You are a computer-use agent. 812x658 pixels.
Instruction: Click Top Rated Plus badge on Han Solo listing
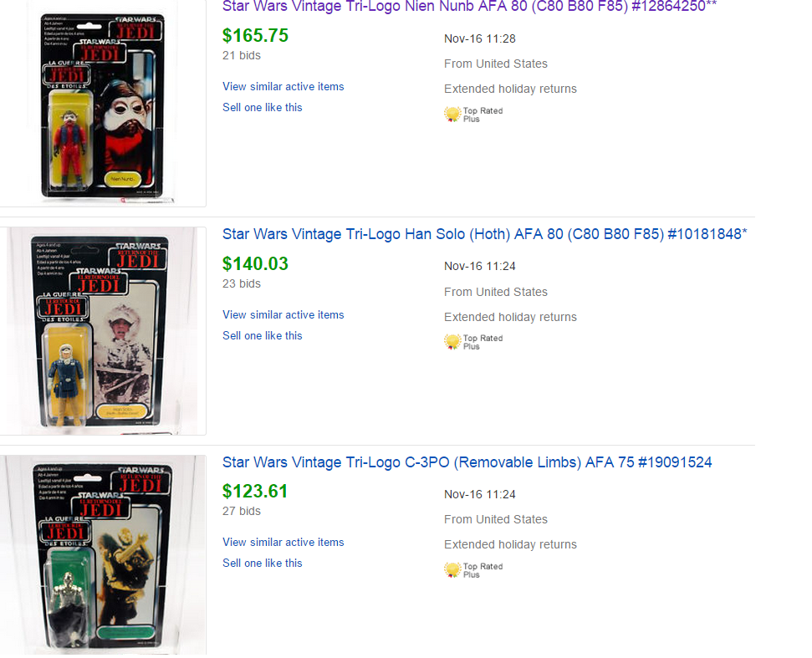point(472,342)
